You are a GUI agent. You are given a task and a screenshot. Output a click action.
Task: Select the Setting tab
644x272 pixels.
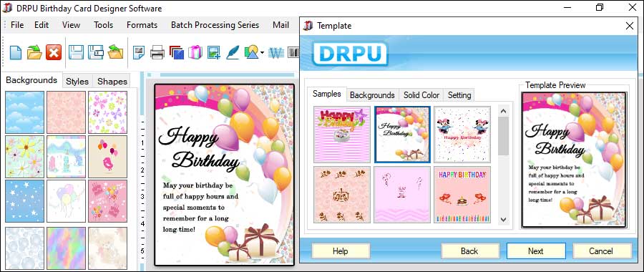pos(459,95)
